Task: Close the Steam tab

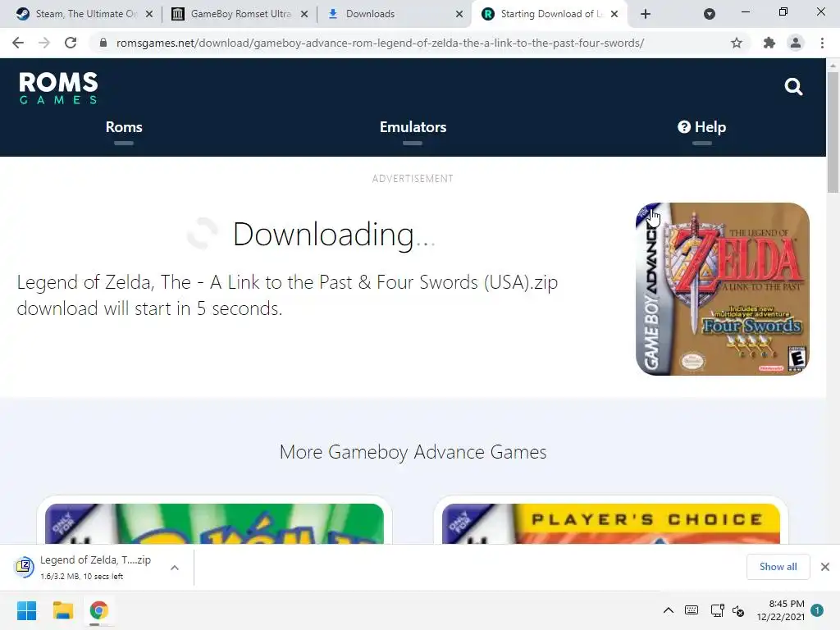Action: point(149,14)
